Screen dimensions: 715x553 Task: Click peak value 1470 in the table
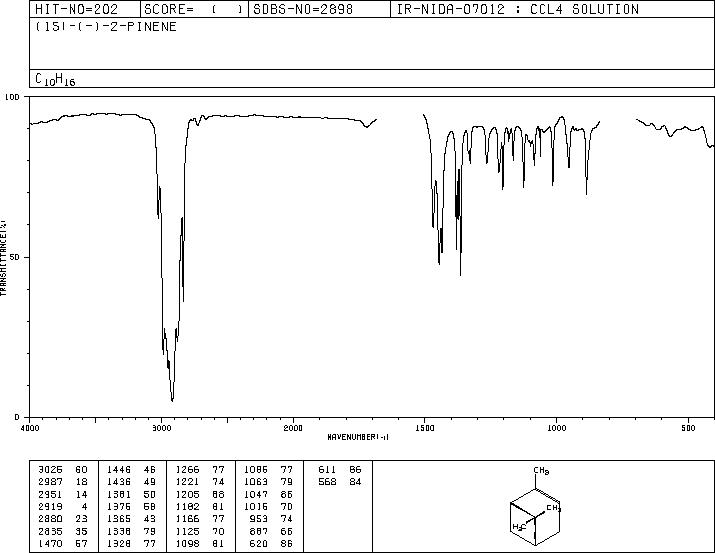50,544
